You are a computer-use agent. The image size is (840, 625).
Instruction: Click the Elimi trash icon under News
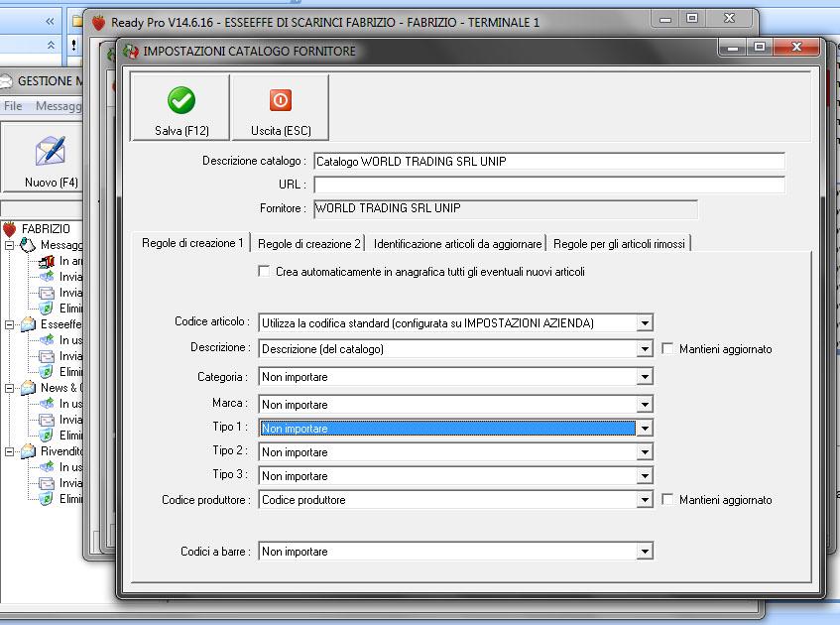click(48, 436)
